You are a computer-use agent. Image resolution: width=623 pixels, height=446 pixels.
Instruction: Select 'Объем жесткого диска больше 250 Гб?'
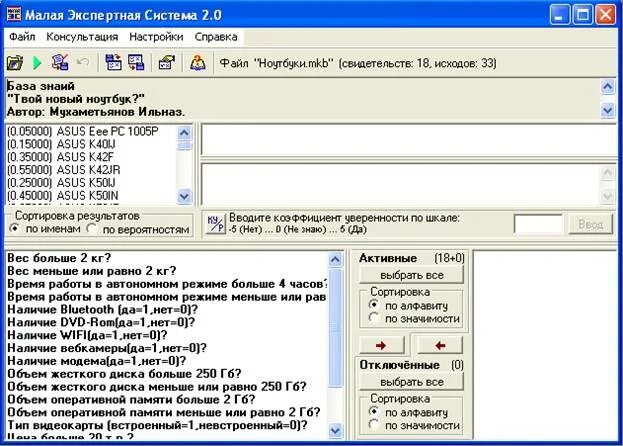click(124, 374)
